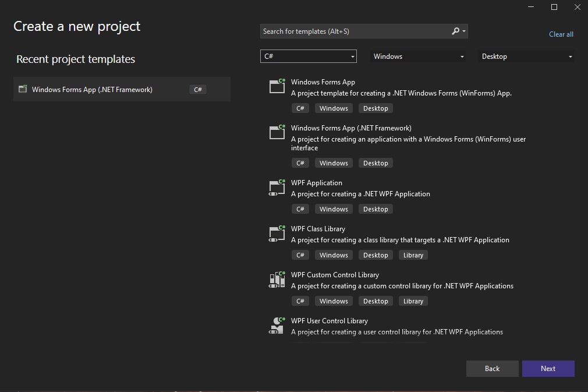
Task: Open the C# language filter dropdown
Action: click(x=308, y=56)
